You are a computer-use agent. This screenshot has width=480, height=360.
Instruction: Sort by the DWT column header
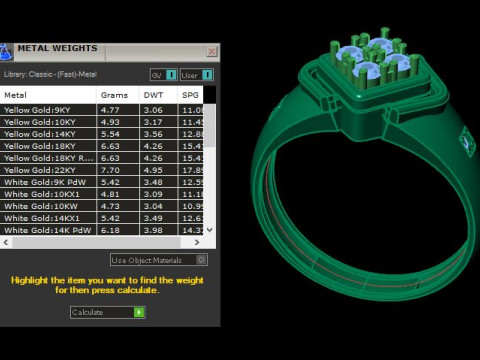coord(158,95)
